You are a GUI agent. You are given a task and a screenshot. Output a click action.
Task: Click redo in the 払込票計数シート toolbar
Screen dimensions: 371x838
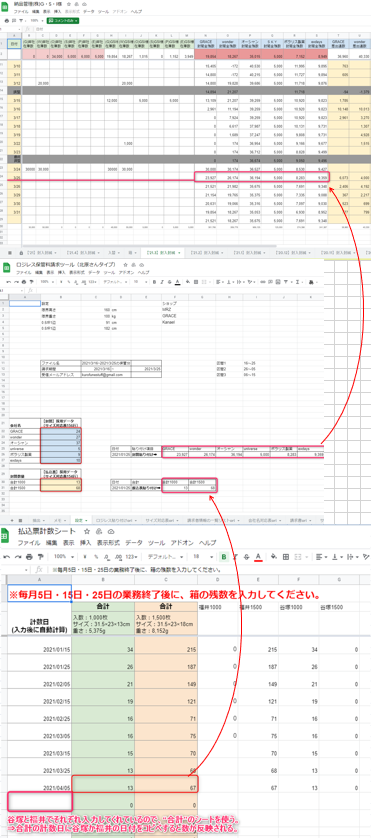click(x=18, y=556)
